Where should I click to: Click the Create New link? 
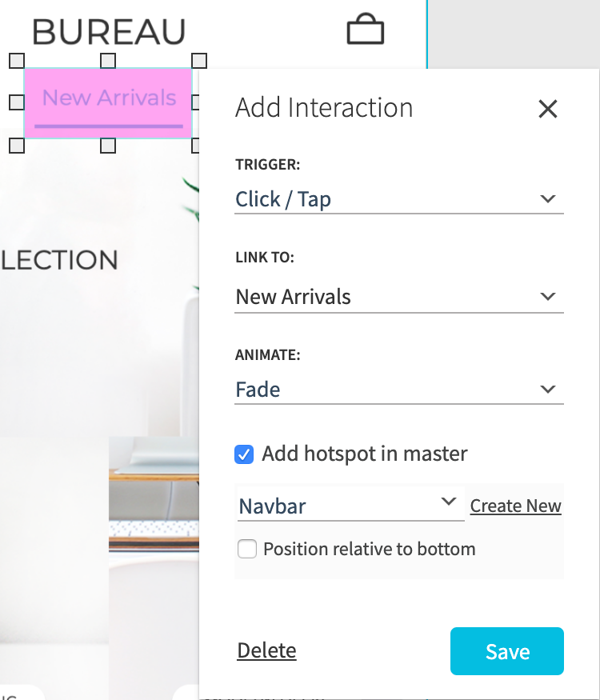pyautogui.click(x=515, y=506)
